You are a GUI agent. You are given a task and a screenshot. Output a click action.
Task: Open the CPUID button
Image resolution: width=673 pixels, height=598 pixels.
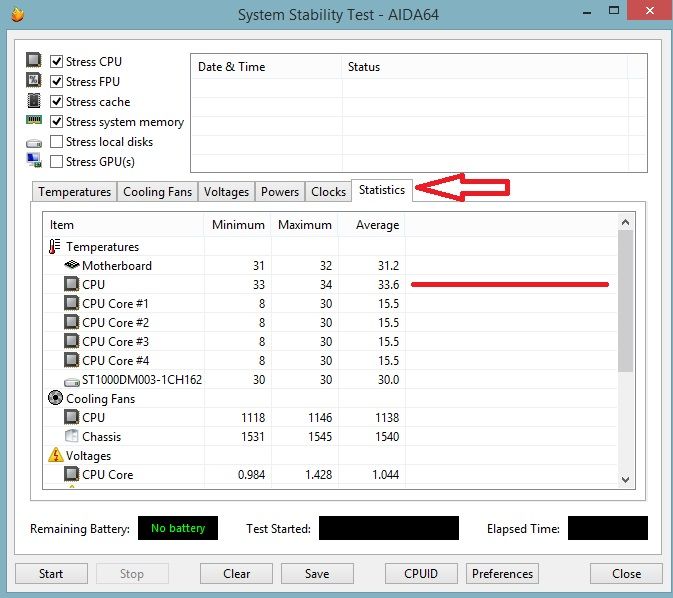coord(421,574)
